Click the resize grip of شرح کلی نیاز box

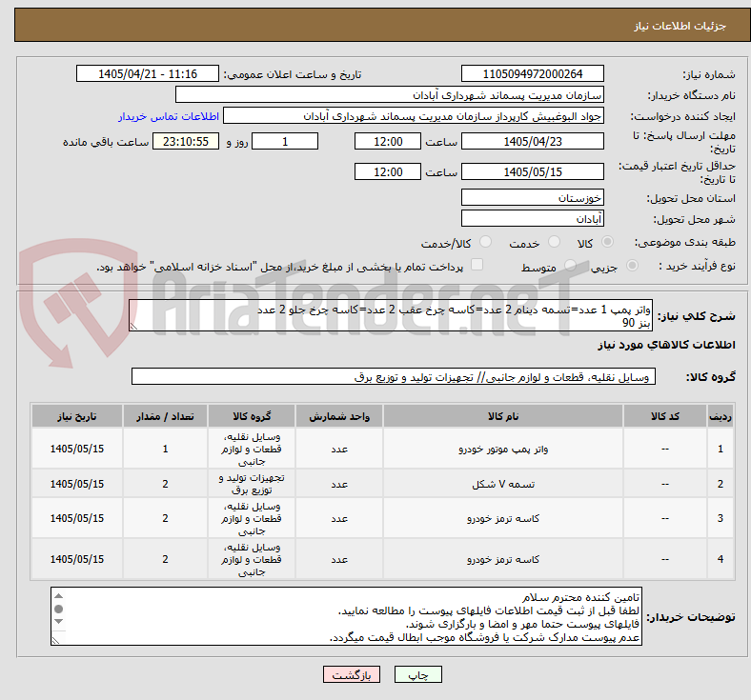click(133, 327)
